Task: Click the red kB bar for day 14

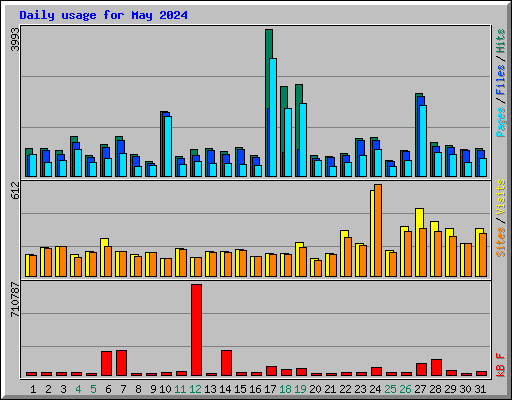Action: (x=226, y=363)
